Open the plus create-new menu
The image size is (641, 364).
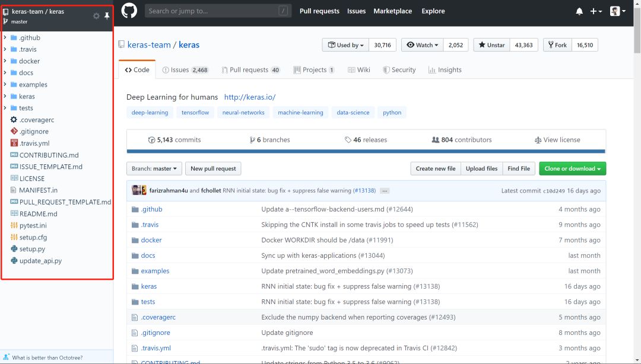coord(596,11)
